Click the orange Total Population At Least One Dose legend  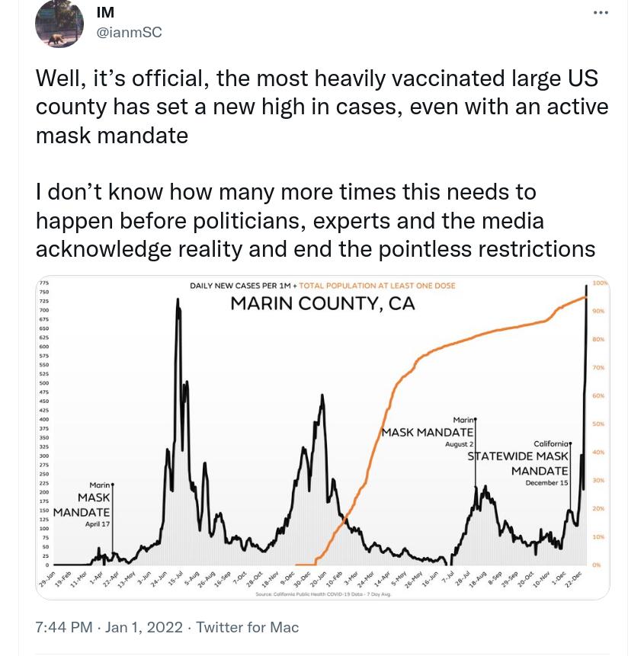coord(377,286)
